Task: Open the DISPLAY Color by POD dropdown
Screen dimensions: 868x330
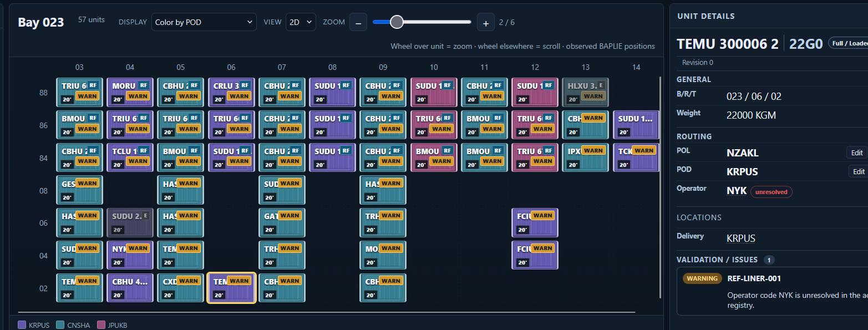Action: [x=204, y=22]
